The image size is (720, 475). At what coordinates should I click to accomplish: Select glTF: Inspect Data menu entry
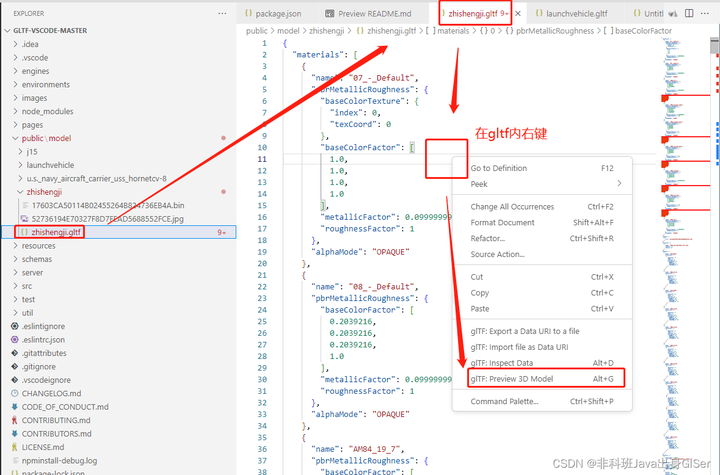point(542,363)
